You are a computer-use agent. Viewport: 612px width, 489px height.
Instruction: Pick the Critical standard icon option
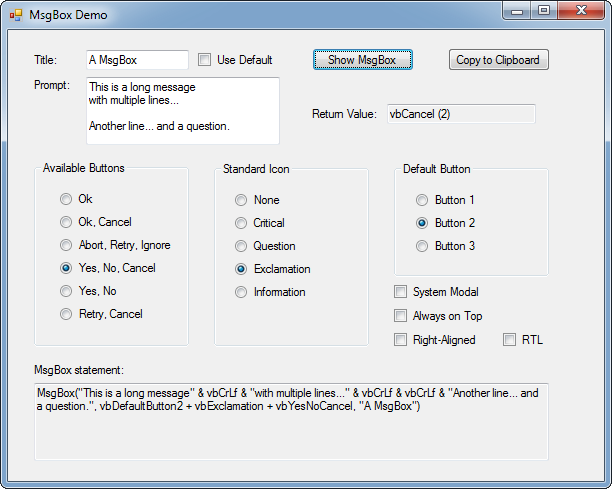click(x=241, y=223)
